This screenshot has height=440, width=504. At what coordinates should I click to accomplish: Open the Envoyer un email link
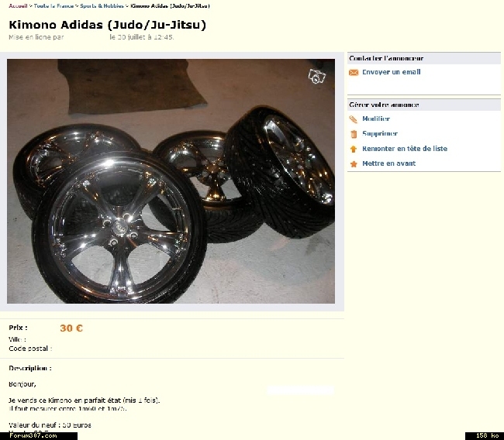(x=391, y=72)
